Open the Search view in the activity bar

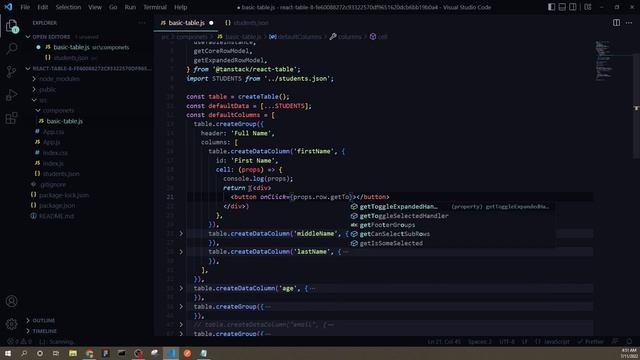(12, 49)
